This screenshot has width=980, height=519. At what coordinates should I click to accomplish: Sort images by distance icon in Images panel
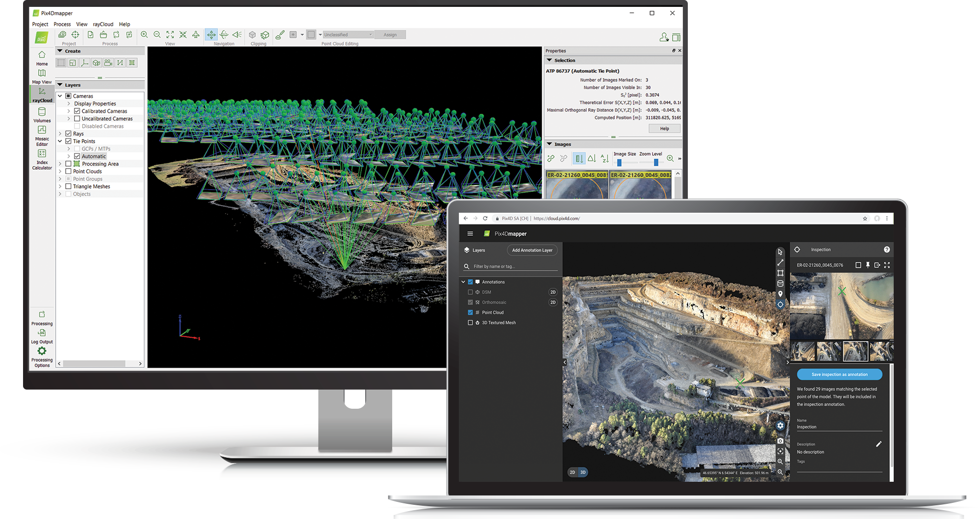point(579,158)
